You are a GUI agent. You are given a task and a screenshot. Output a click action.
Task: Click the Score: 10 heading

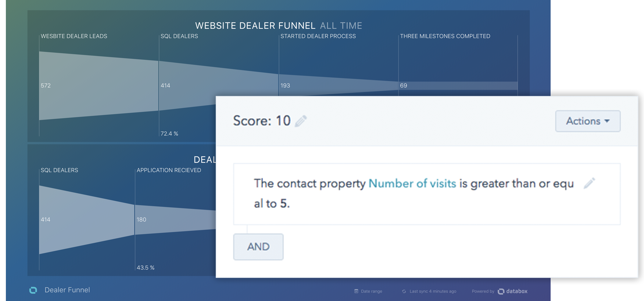pos(262,121)
